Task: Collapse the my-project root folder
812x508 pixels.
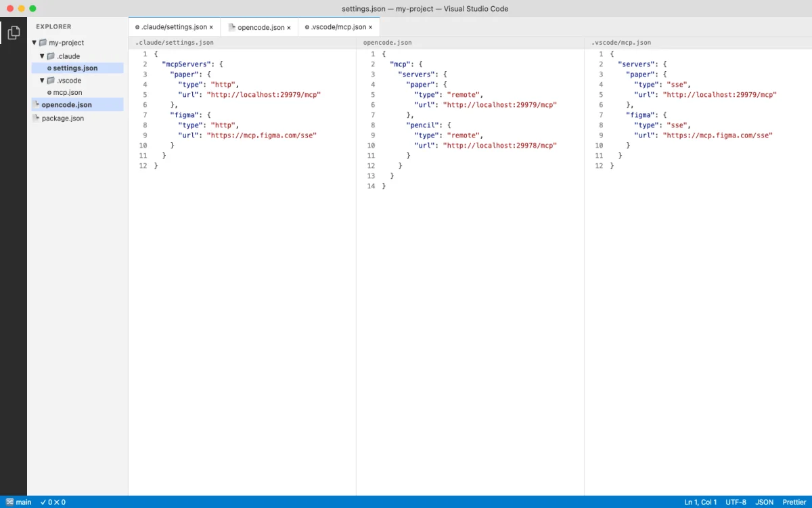Action: (x=35, y=43)
